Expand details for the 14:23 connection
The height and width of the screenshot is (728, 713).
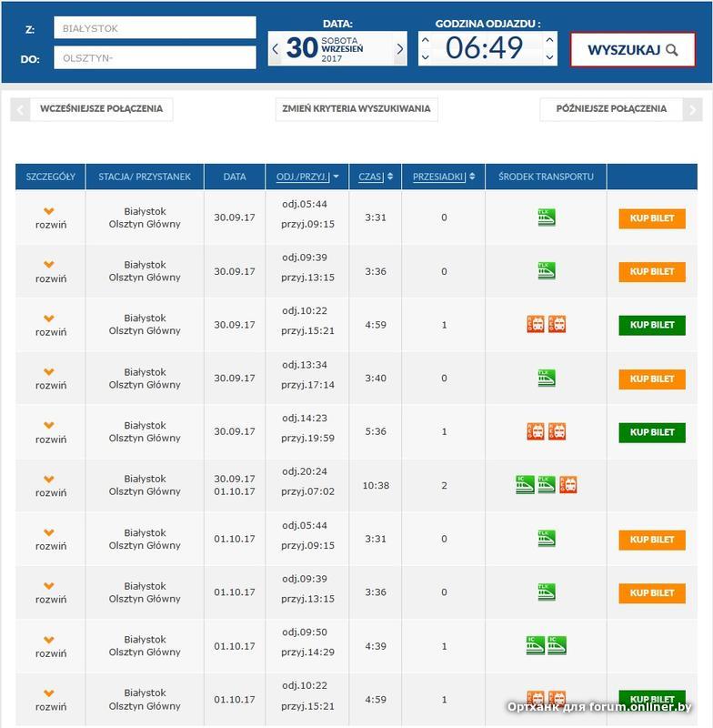pos(50,431)
